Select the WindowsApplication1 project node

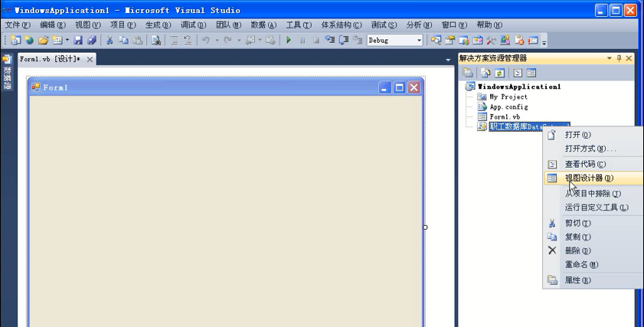click(518, 87)
